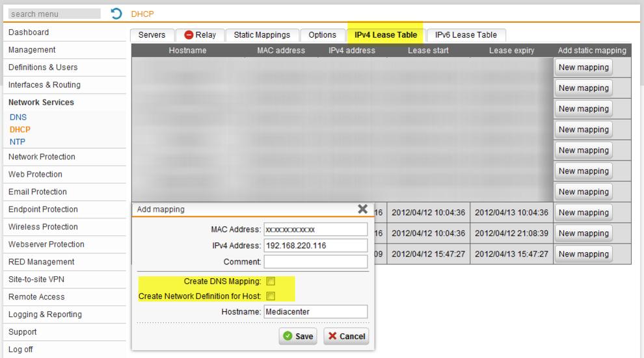Click New mapping in the first lease row
The height and width of the screenshot is (358, 644).
(584, 68)
